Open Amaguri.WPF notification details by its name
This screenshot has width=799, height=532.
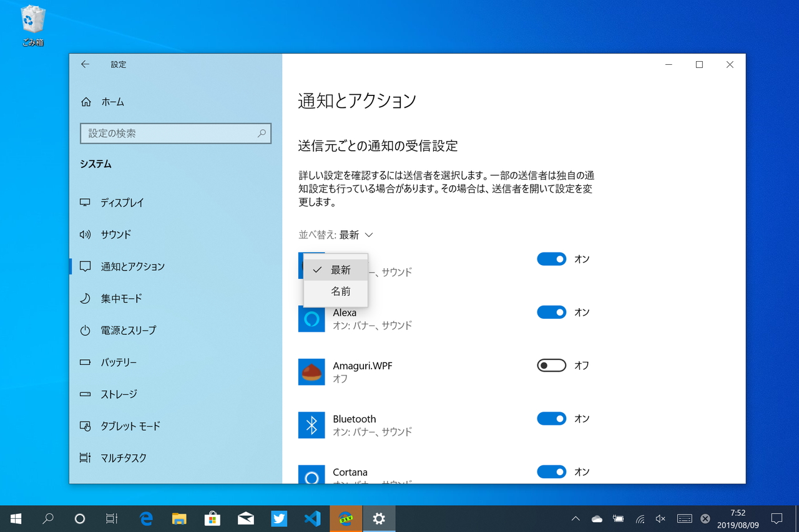[363, 366]
